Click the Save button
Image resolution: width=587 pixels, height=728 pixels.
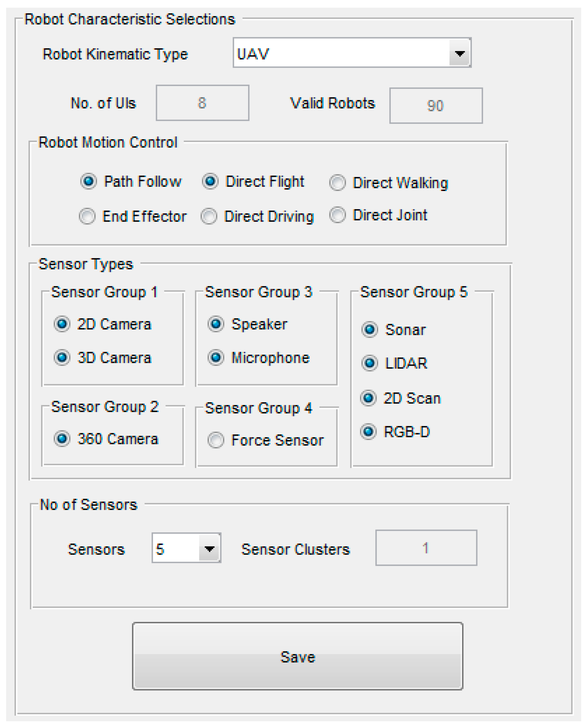click(297, 656)
